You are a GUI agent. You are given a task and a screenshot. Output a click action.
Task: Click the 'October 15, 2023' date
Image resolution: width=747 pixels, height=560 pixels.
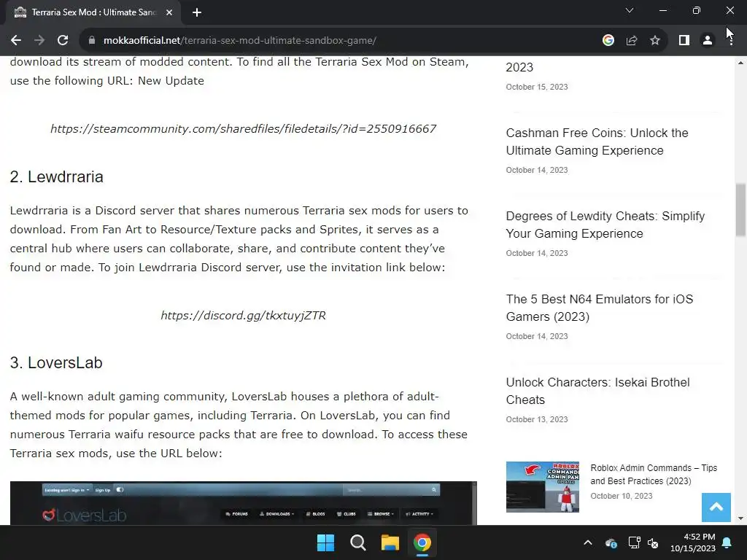[537, 87]
